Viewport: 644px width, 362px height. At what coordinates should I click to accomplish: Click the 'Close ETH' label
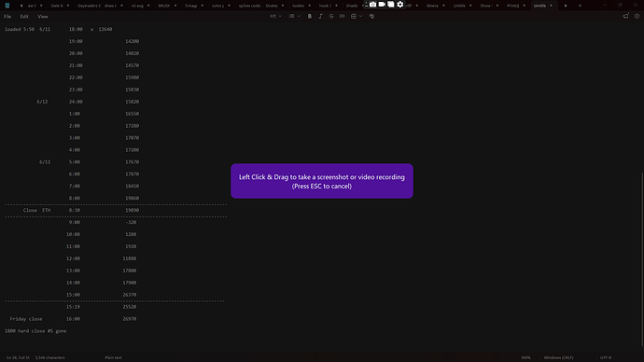click(x=36, y=210)
